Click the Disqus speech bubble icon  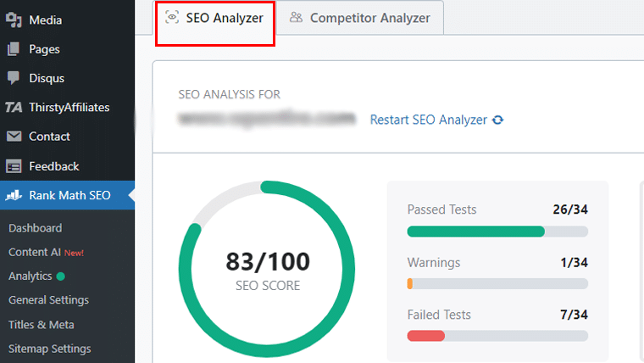point(14,78)
